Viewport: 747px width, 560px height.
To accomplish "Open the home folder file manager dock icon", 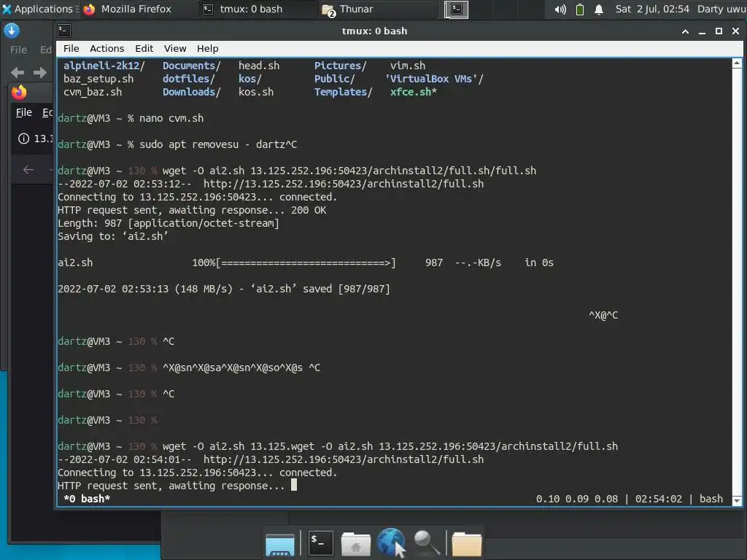I will click(x=355, y=544).
